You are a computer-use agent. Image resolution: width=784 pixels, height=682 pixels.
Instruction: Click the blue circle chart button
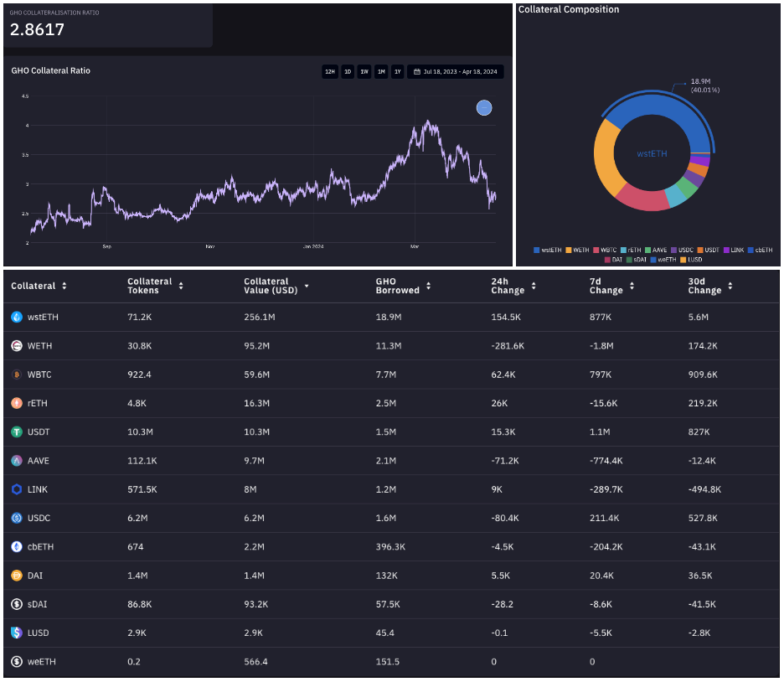point(484,107)
